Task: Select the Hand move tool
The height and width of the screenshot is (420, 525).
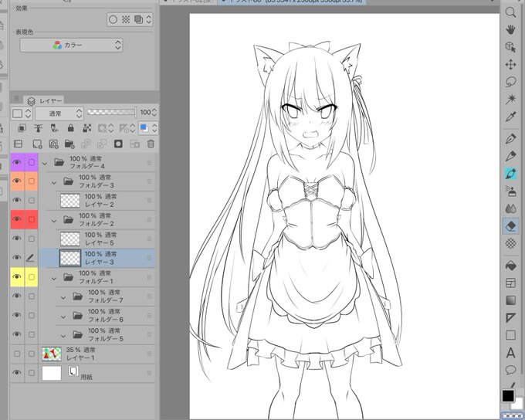Action: click(x=510, y=30)
